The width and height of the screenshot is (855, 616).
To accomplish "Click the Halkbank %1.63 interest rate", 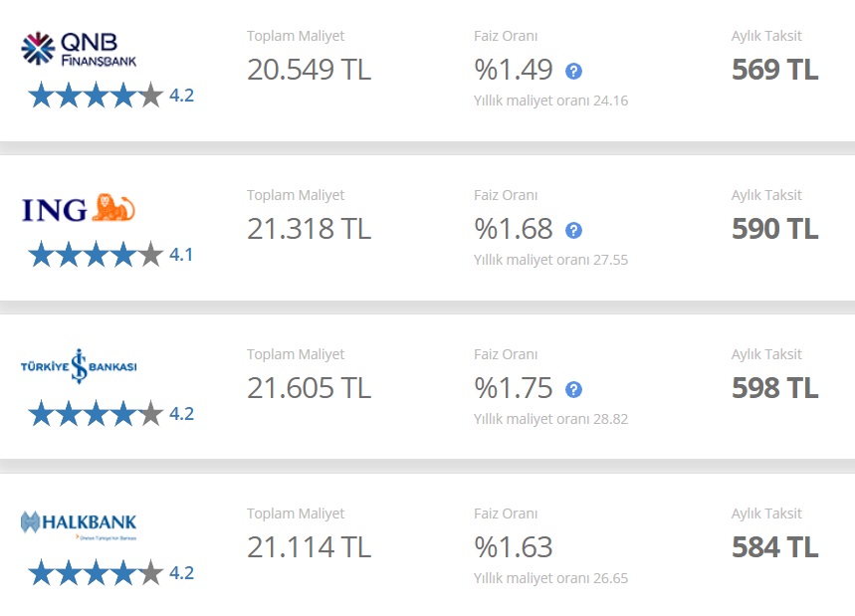I will [514, 547].
